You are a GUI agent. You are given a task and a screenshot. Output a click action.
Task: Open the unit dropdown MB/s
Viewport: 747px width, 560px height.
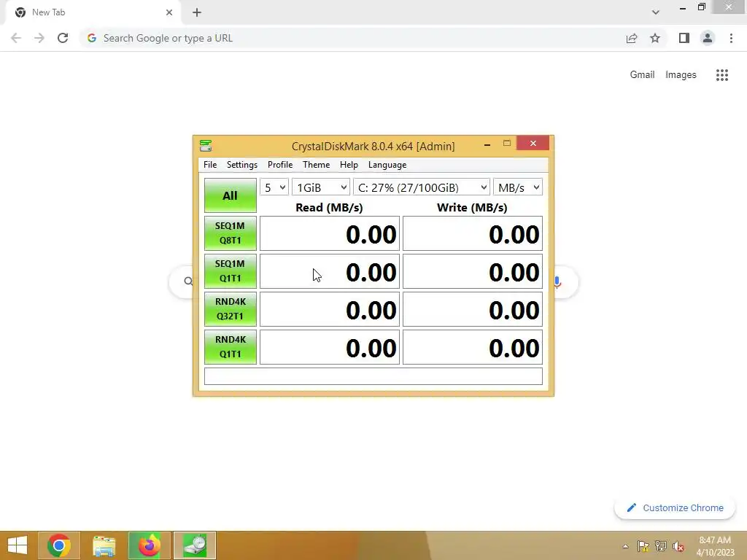518,187
